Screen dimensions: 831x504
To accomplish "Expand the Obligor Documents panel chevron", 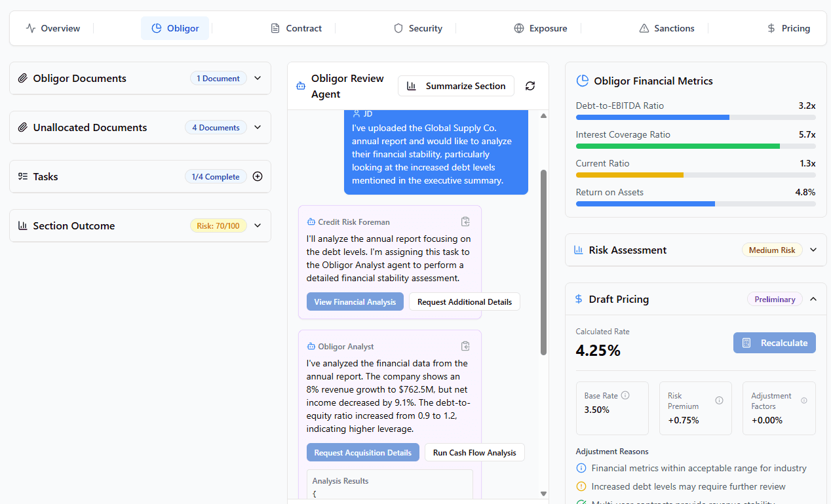I will (x=258, y=78).
